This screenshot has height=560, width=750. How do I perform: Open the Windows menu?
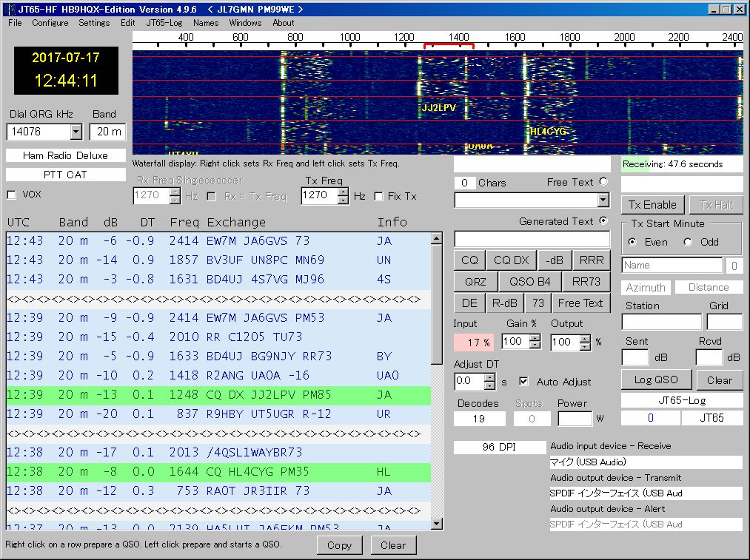tap(245, 22)
